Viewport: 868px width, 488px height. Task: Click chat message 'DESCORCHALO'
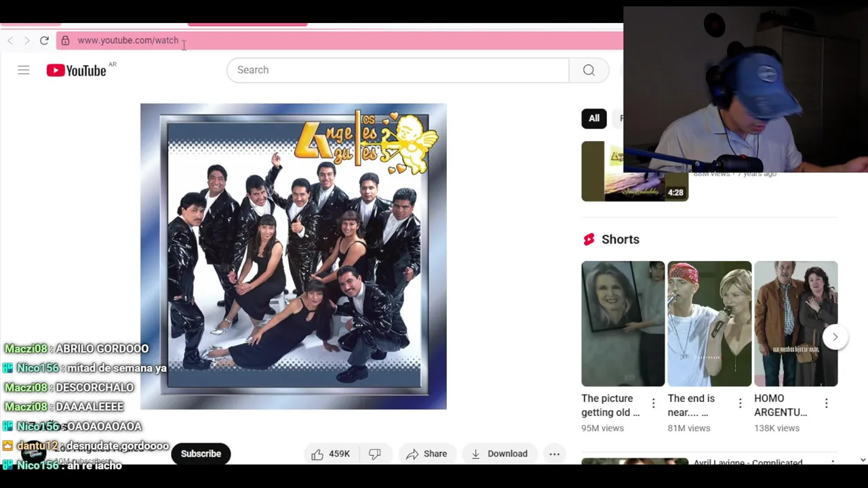point(95,388)
